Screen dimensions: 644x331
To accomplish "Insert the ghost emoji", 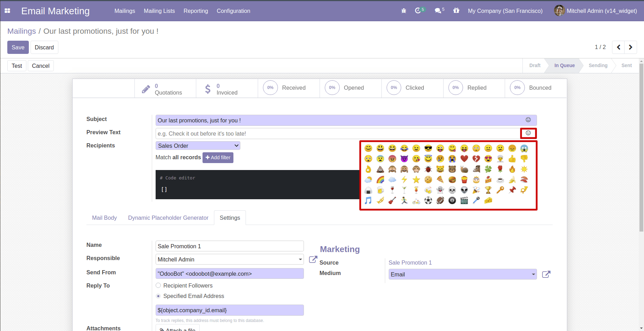I will pyautogui.click(x=440, y=190).
